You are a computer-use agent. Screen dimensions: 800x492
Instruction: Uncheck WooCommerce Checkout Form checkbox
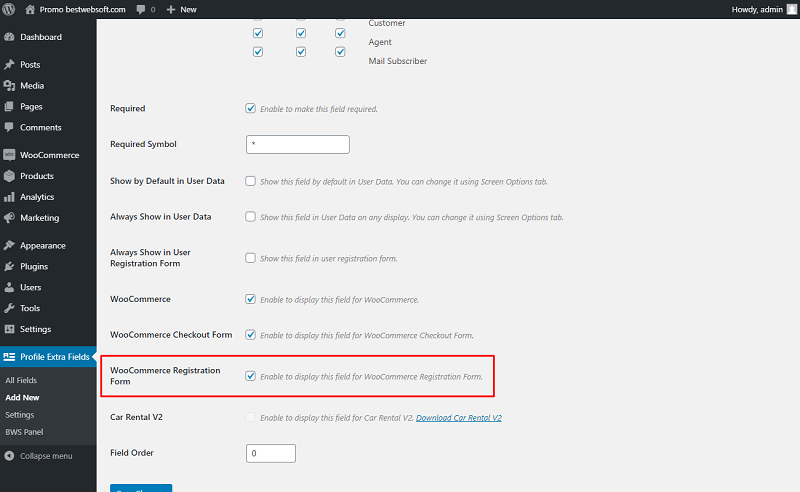point(251,335)
